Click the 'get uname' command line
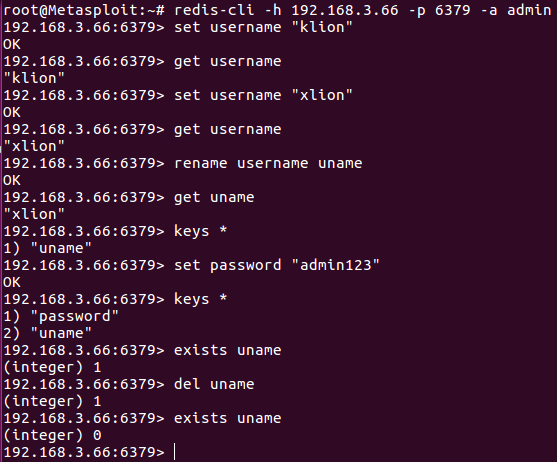557x462 pixels. (x=129, y=197)
